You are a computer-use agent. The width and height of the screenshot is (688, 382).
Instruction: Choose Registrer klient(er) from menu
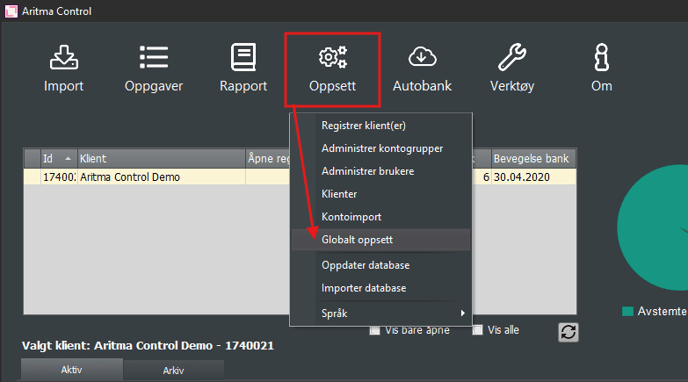(381, 125)
